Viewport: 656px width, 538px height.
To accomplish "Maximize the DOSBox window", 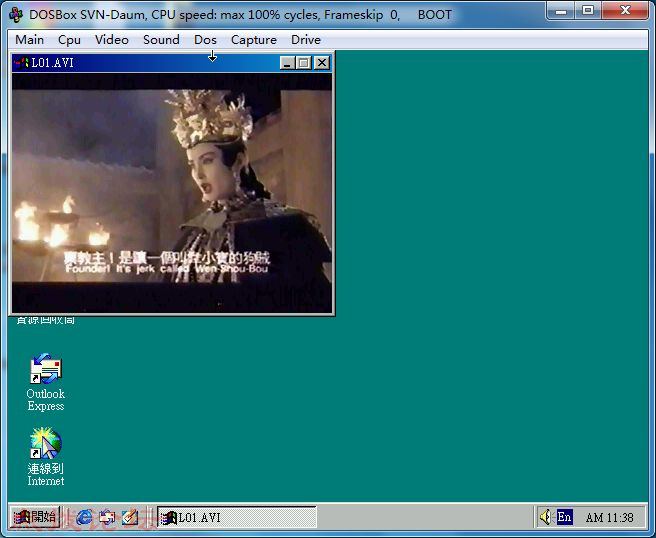I will tap(588, 11).
